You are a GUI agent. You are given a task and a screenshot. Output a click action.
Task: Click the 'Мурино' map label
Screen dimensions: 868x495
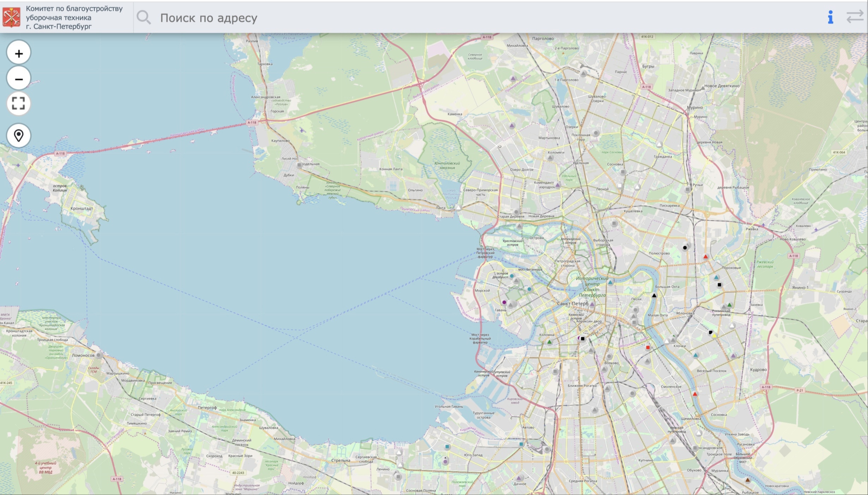click(695, 107)
